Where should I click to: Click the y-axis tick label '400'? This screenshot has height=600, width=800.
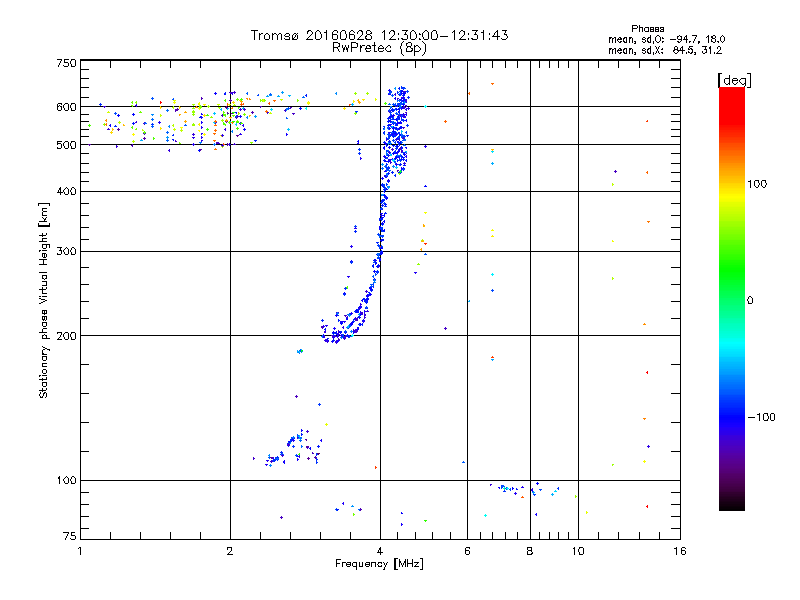click(66, 191)
